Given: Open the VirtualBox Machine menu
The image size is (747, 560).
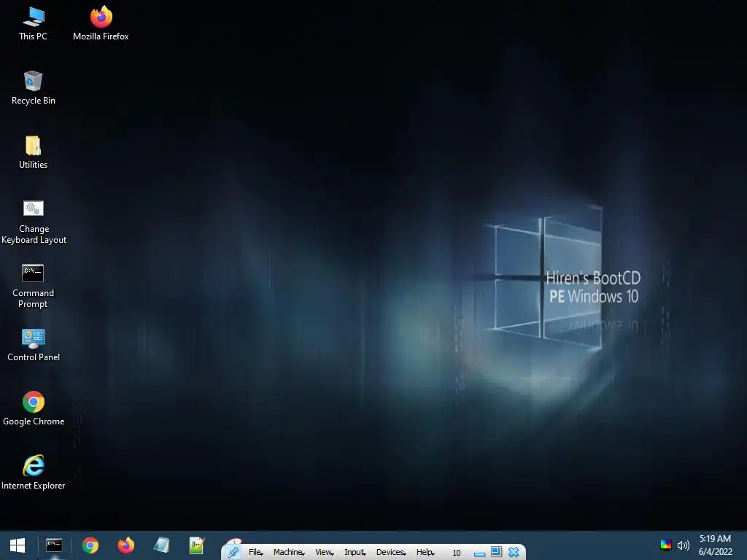Looking at the screenshot, I should (x=289, y=553).
